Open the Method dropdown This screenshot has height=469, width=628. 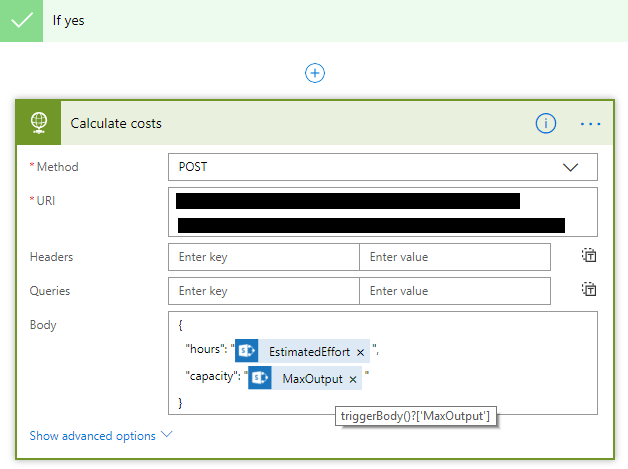(382, 167)
